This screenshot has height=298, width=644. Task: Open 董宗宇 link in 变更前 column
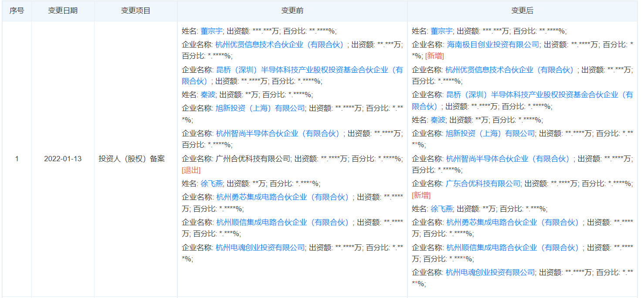point(212,31)
